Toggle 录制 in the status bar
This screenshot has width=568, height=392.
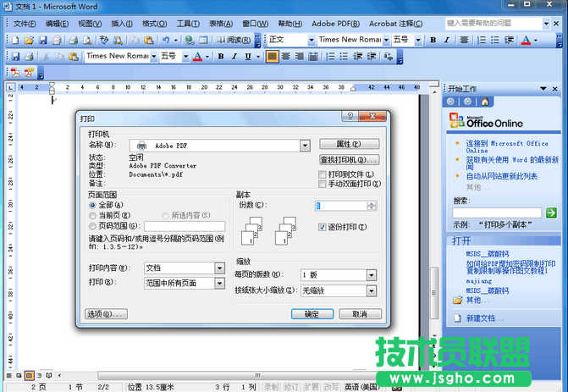click(x=271, y=387)
